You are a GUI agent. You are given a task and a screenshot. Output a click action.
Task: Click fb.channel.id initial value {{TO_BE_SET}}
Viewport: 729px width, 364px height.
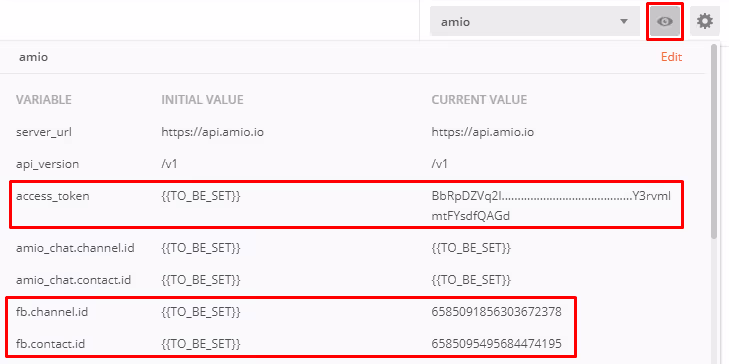(x=201, y=312)
